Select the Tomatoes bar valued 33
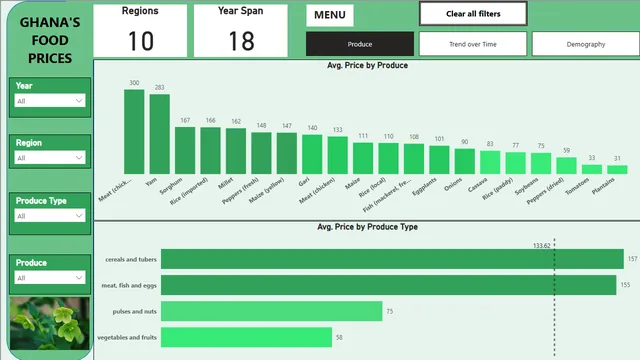640x360 pixels. click(x=592, y=169)
